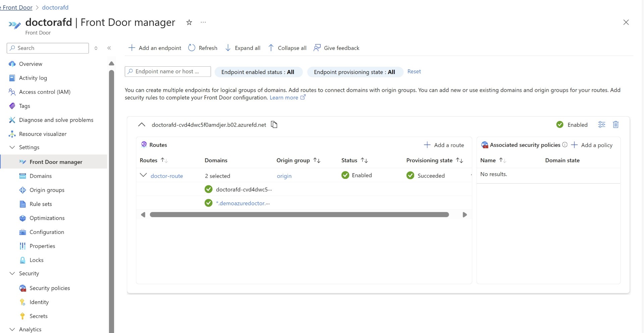Favorite this Front Door resource with star icon
The height and width of the screenshot is (333, 644).
[189, 22]
